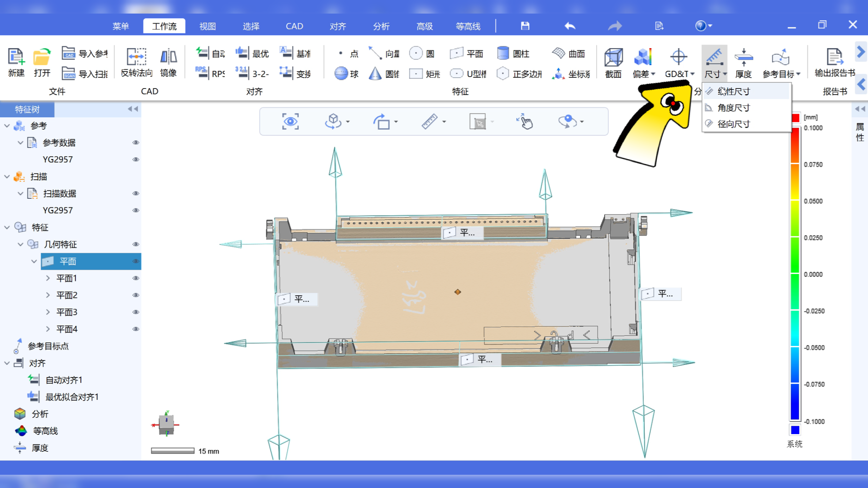Viewport: 868px width, 488px height.
Task: Toggle visibility of 扫描数据 YG2957
Action: 135,210
